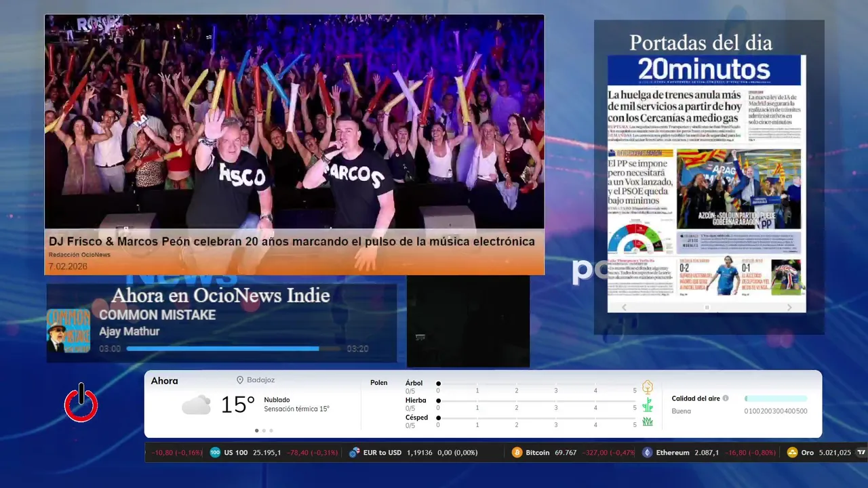The height and width of the screenshot is (488, 868).
Task: Click the Ahora en OcioNews Indie heading
Action: click(x=220, y=295)
